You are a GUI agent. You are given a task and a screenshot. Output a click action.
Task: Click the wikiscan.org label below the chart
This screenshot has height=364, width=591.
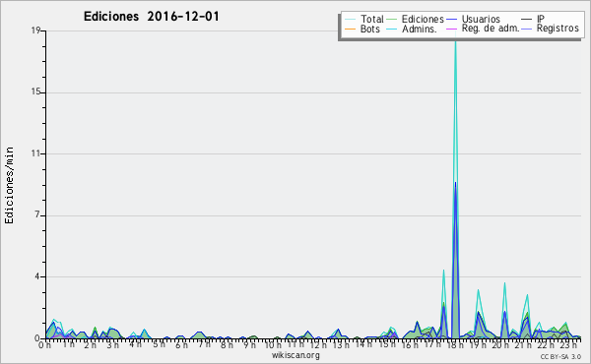coord(295,355)
